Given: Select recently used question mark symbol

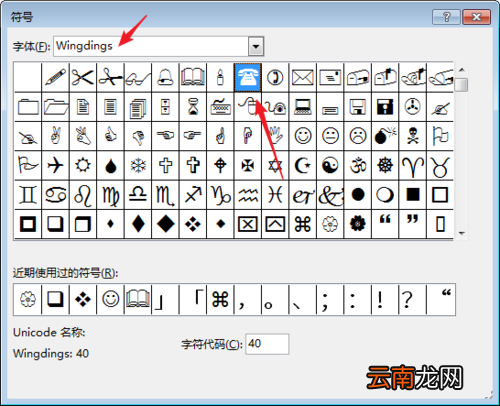Looking at the screenshot, I should click(x=407, y=299).
